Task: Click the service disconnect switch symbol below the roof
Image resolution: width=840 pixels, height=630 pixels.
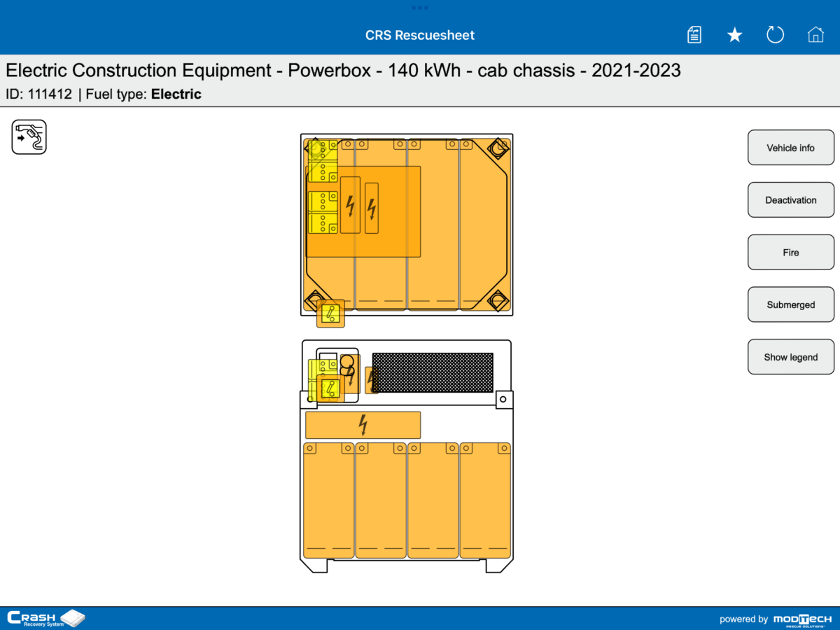Action: click(329, 314)
